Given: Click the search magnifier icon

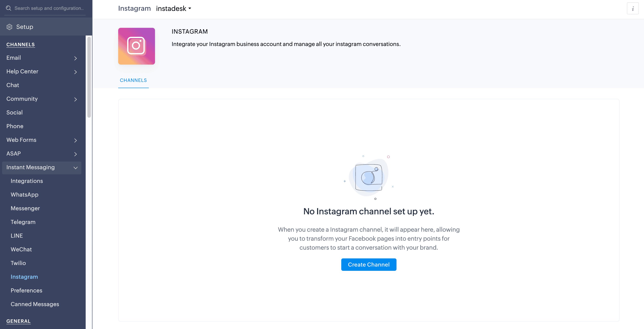Looking at the screenshot, I should 9,8.
